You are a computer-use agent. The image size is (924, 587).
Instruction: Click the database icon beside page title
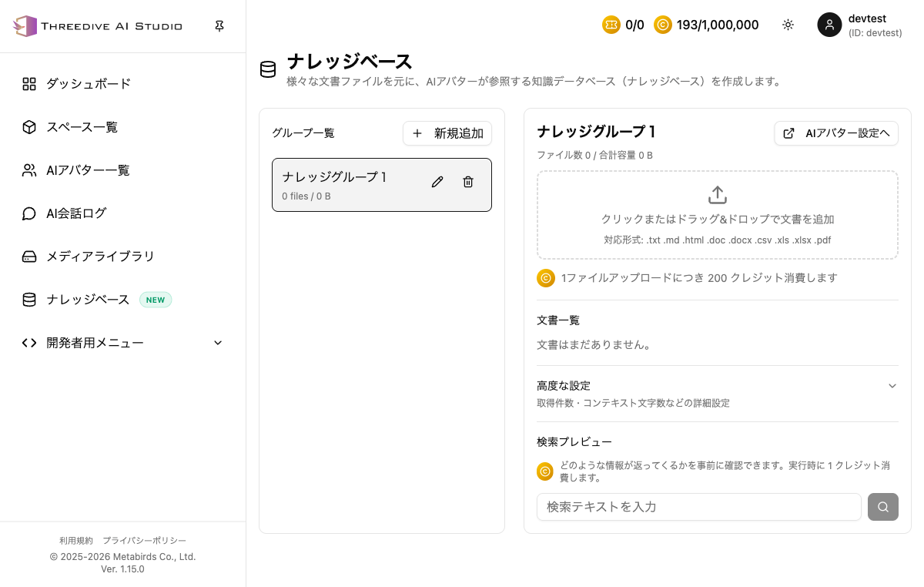[268, 70]
